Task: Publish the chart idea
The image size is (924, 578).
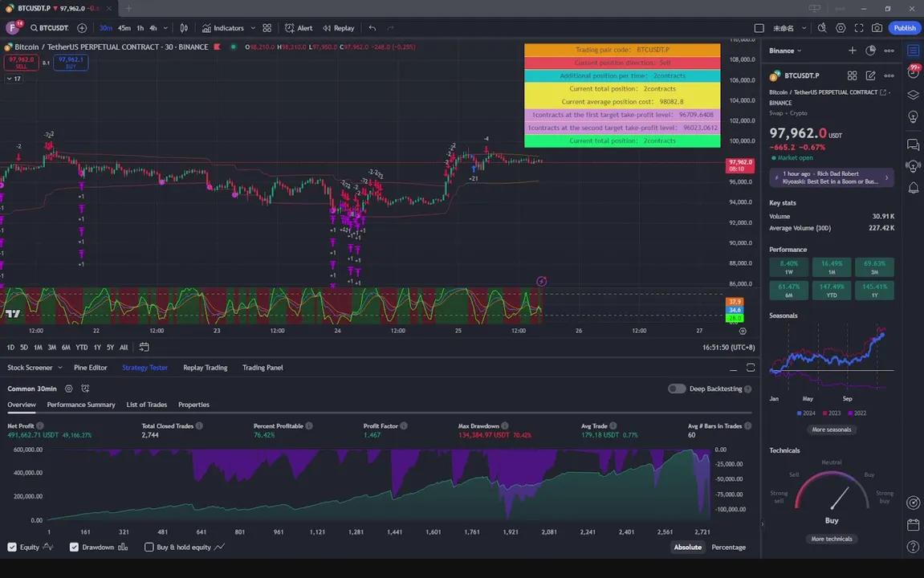Action: pos(905,27)
